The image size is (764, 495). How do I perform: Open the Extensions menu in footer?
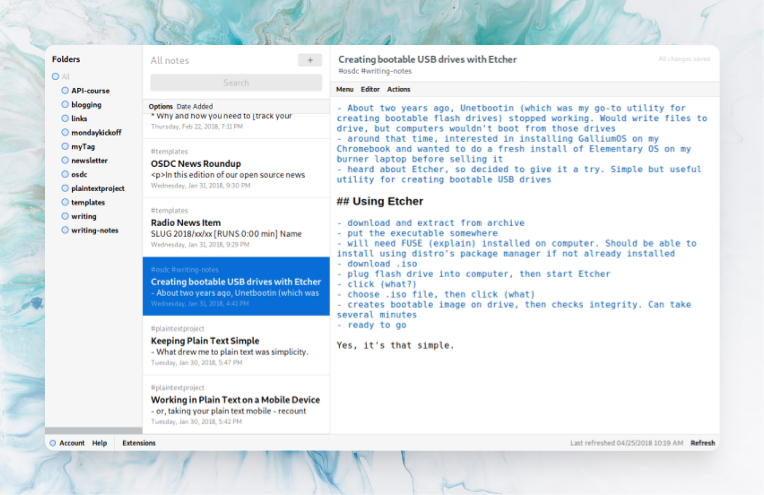tap(139, 443)
